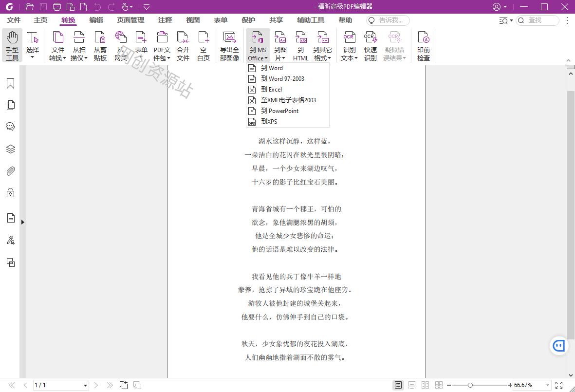575x392 pixels.
Task: Create PDF from clipboard (从剪贴板)
Action: pyautogui.click(x=100, y=45)
